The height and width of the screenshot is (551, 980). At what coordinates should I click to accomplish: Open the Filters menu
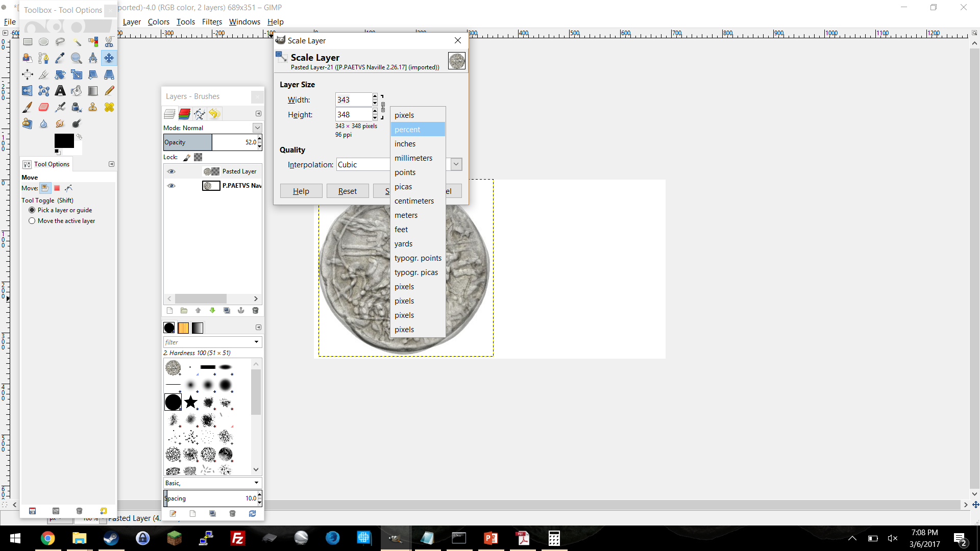[212, 22]
